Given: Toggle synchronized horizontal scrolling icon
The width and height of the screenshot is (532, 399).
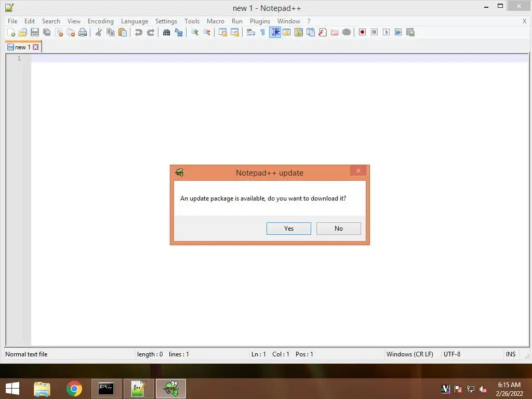Looking at the screenshot, I should pyautogui.click(x=234, y=32).
